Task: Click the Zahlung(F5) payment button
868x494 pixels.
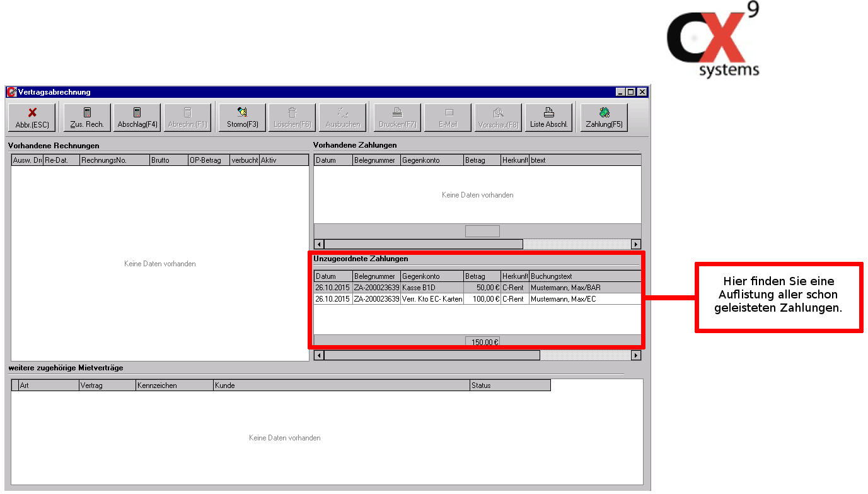Action: tap(604, 117)
